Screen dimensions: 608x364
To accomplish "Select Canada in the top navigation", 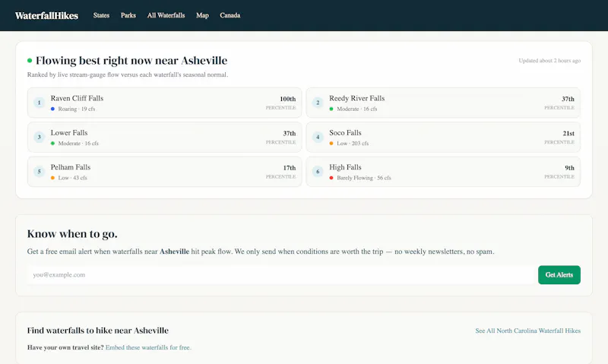I will coord(230,15).
